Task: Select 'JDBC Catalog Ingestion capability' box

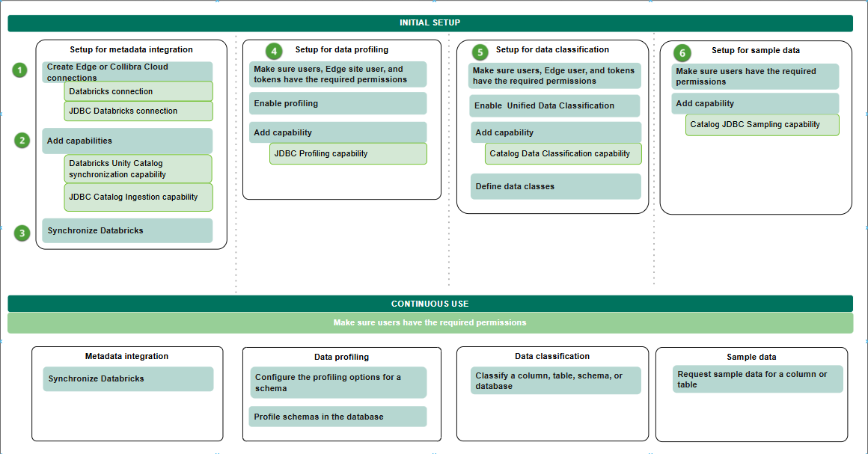Action: pyautogui.click(x=138, y=197)
